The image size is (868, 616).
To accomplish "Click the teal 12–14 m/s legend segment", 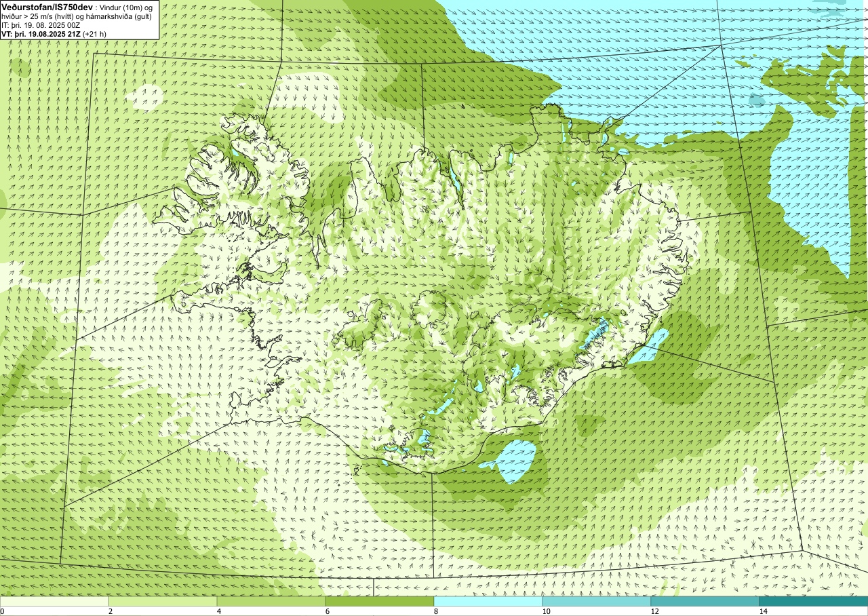I will [705, 601].
